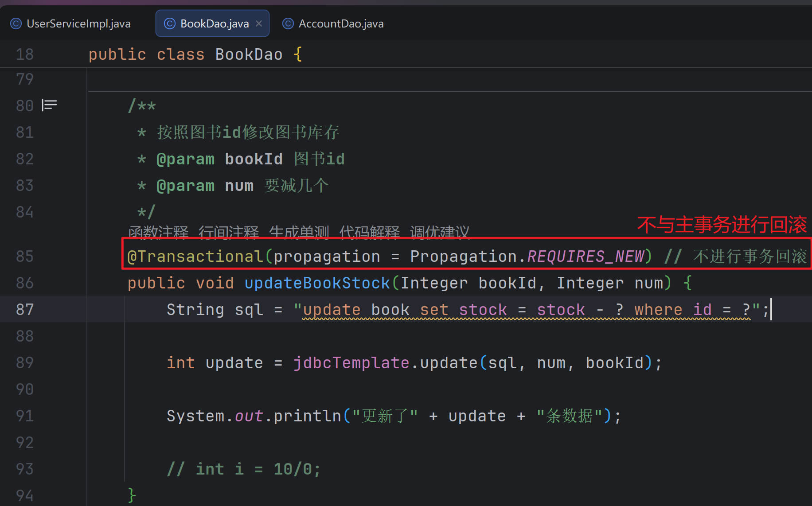Image resolution: width=812 pixels, height=506 pixels.
Task: Click the class icon on AccountDao.java tab
Action: tap(288, 23)
